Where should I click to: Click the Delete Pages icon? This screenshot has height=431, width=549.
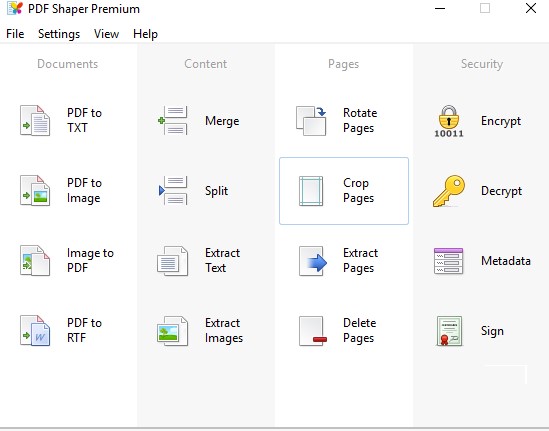coord(313,331)
